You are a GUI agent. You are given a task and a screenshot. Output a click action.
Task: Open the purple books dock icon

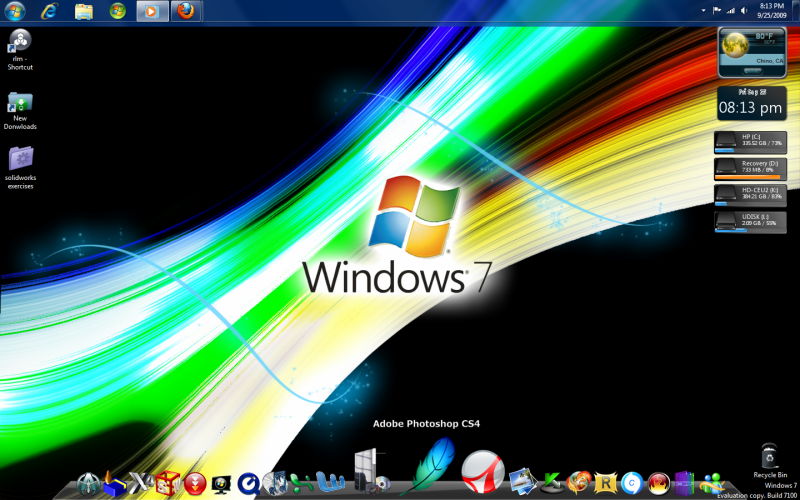click(685, 483)
